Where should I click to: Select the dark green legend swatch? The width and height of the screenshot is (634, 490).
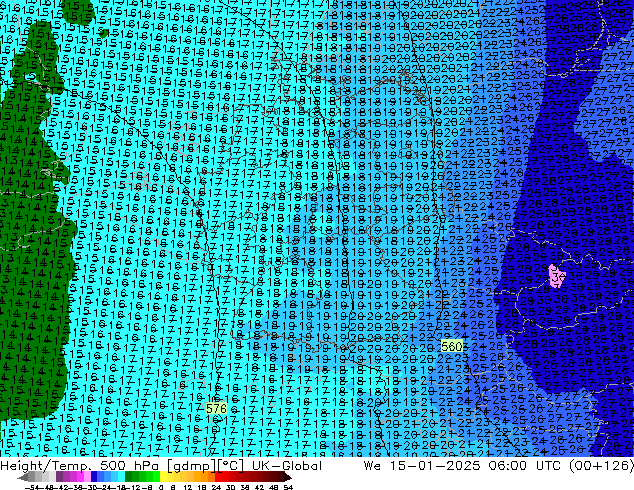pos(129,477)
